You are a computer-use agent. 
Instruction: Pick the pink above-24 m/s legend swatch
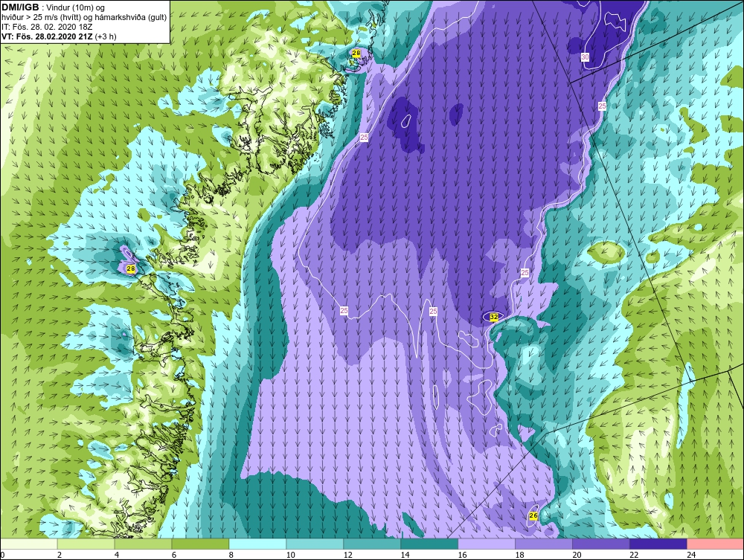coord(716,544)
